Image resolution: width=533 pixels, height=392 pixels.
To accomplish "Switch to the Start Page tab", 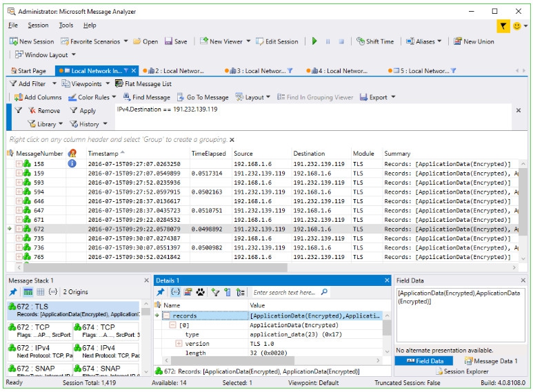I will [28, 71].
